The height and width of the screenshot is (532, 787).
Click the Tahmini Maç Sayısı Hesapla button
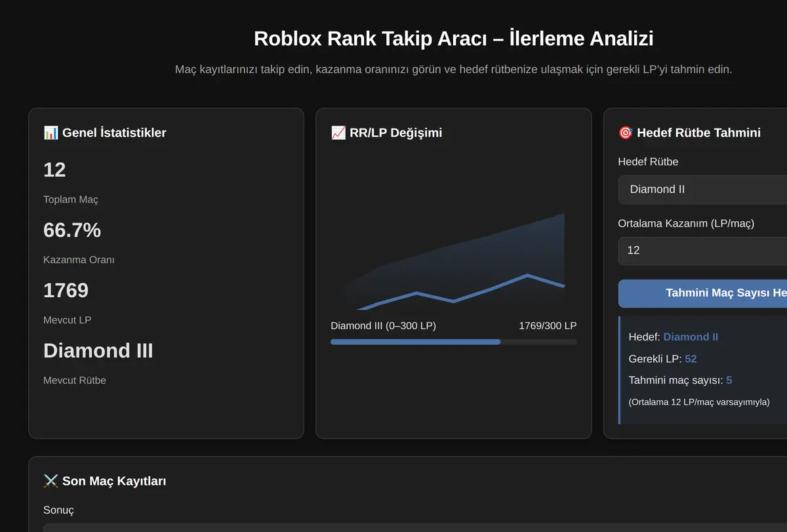click(702, 293)
